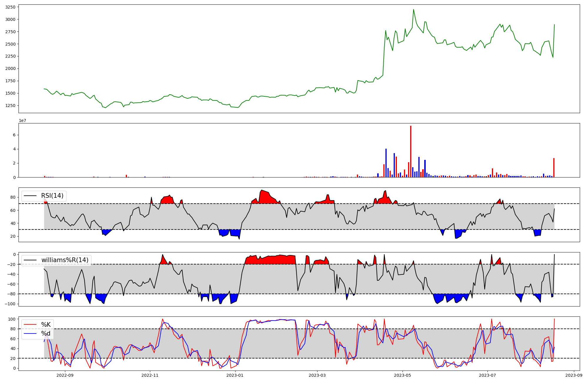Click the 2023-09 date axis label
The height and width of the screenshot is (382, 588).
(x=574, y=375)
